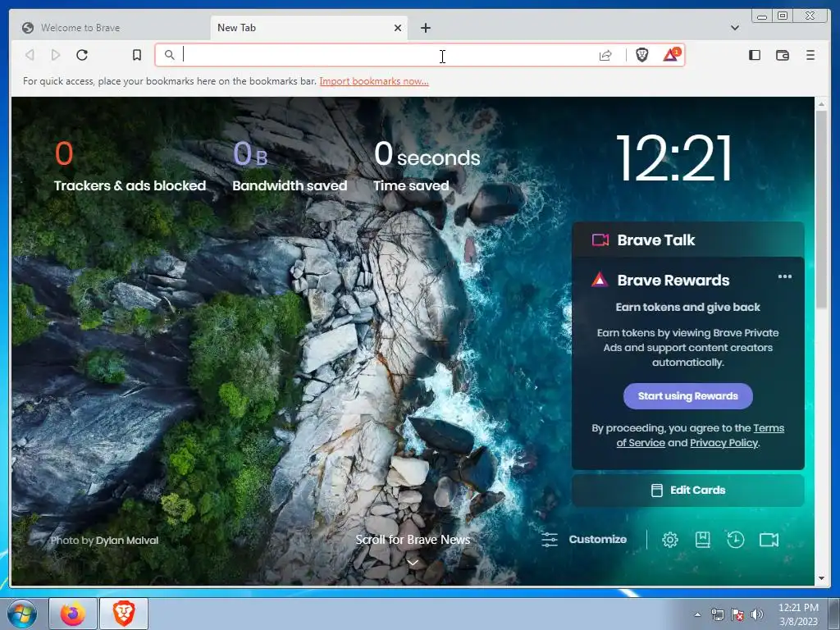
Task: Click the Brave Talk card camera icon
Action: 600,240
